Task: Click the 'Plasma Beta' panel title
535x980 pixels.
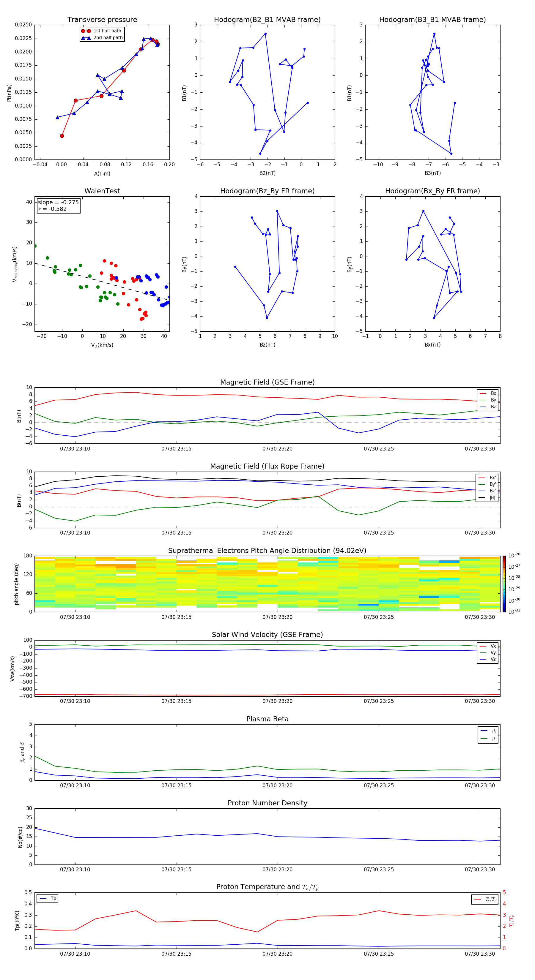Action: click(267, 719)
